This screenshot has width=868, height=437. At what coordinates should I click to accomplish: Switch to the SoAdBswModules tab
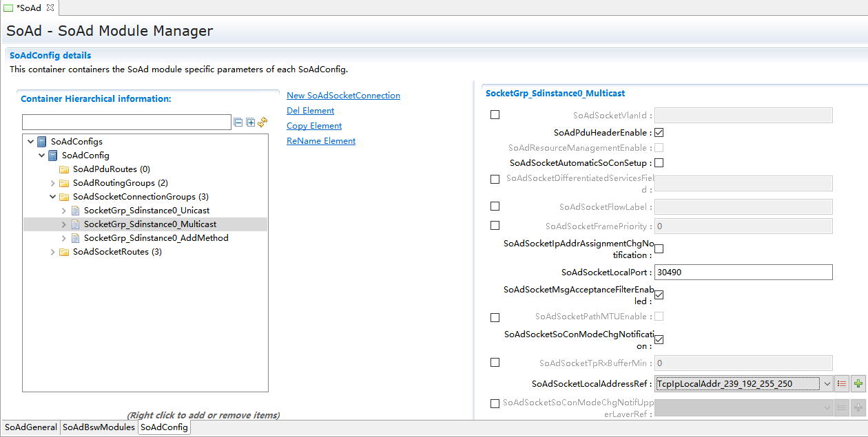pyautogui.click(x=99, y=427)
